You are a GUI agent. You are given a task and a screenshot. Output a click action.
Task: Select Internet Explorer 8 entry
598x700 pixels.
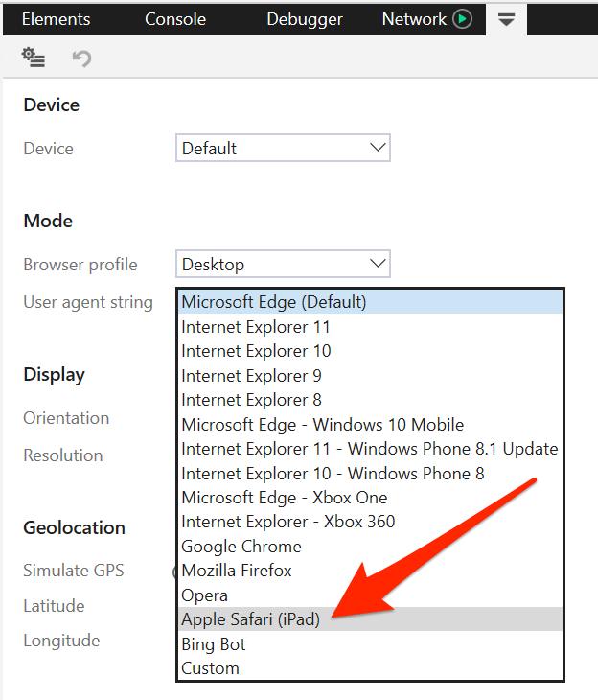click(251, 400)
